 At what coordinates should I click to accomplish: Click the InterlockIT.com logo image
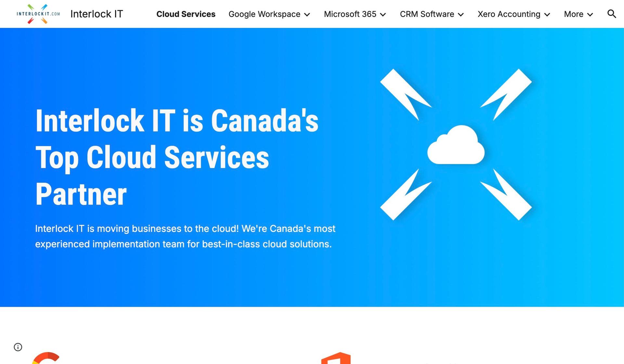pyautogui.click(x=38, y=14)
